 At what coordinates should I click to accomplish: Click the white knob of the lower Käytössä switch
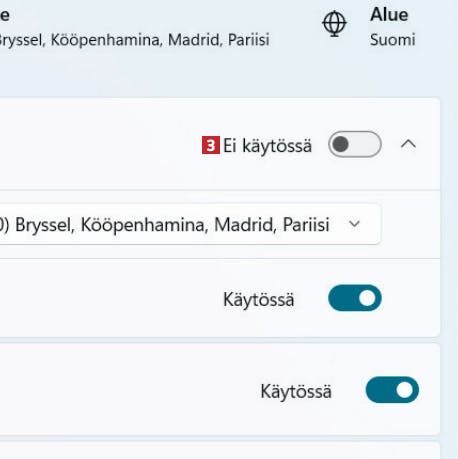click(405, 390)
